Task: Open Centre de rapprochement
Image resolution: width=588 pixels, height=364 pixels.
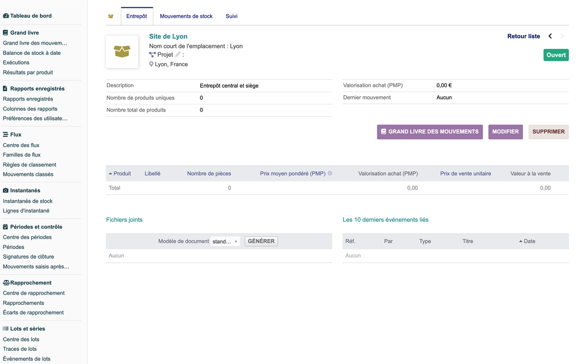Action: (34, 293)
